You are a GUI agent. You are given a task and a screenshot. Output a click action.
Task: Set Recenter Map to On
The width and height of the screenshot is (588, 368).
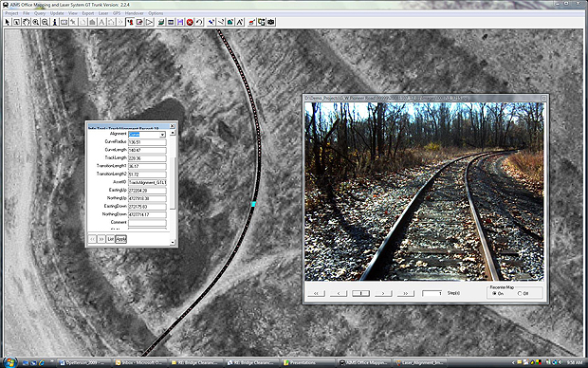[494, 293]
